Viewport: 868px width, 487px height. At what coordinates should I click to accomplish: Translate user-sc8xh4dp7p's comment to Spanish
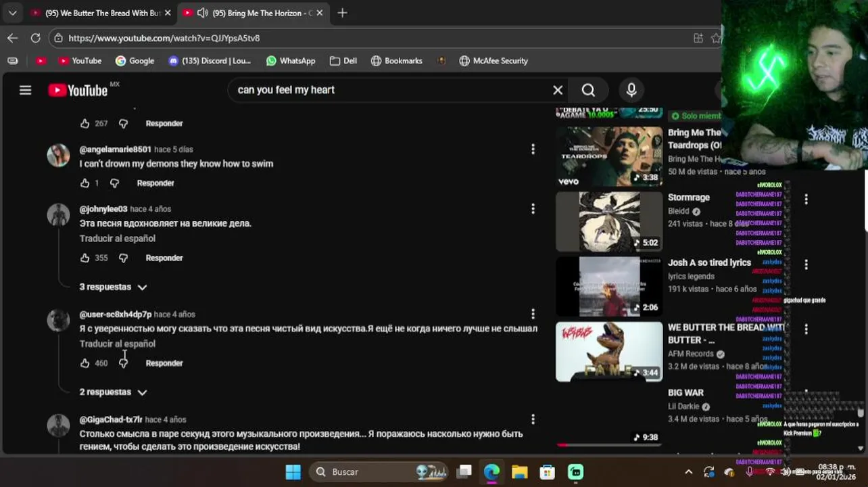(118, 344)
